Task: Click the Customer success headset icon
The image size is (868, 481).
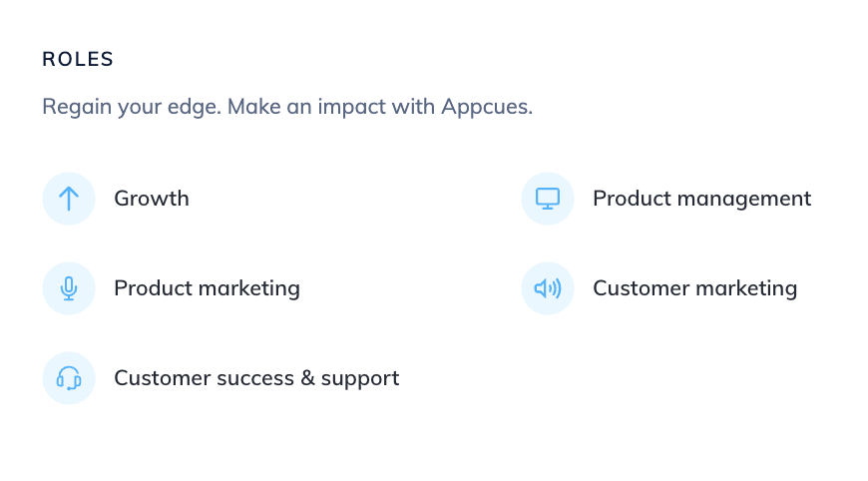Action: tap(69, 378)
